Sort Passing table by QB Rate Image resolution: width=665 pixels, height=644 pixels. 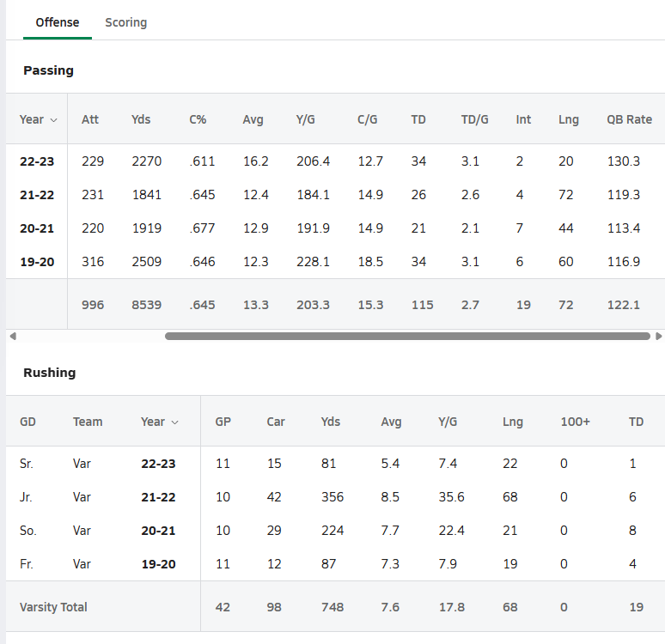pos(629,119)
